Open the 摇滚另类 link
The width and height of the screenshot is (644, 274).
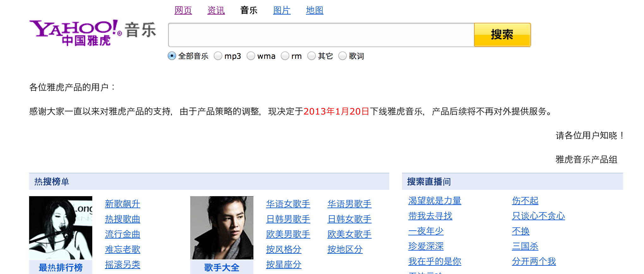pyautogui.click(x=123, y=265)
